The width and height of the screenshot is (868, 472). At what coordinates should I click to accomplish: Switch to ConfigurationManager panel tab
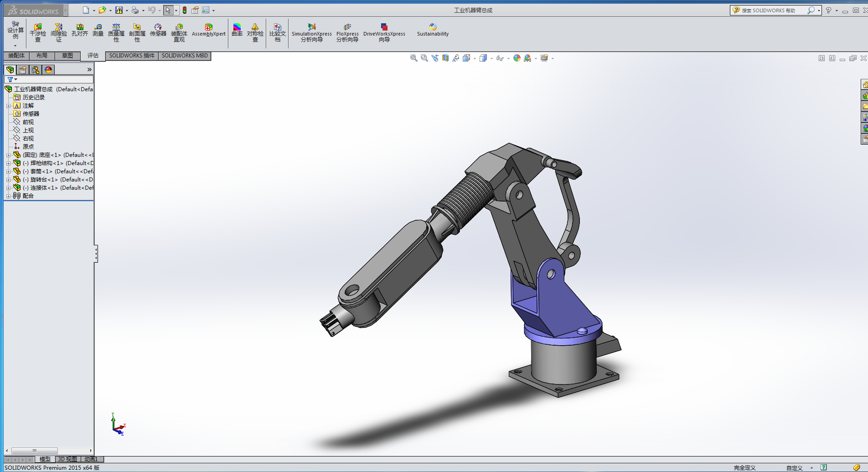[36, 69]
